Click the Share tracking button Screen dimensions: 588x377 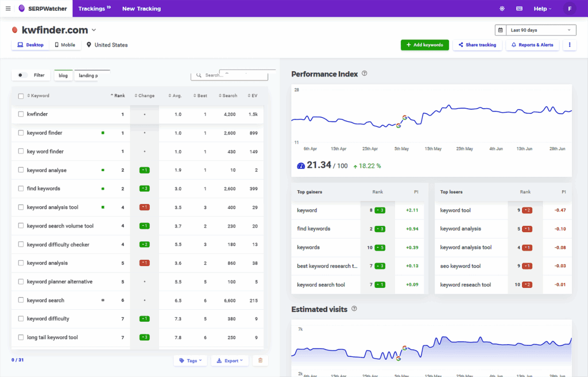pos(477,45)
